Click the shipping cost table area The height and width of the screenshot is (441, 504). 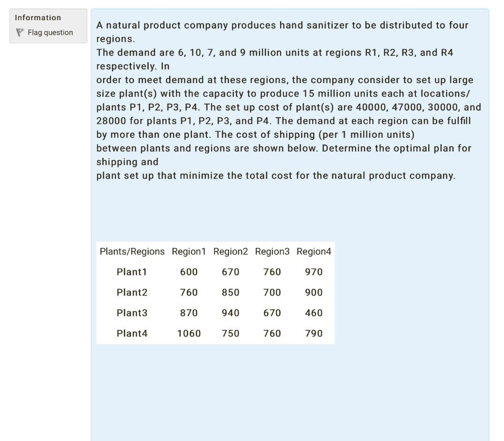tap(215, 292)
